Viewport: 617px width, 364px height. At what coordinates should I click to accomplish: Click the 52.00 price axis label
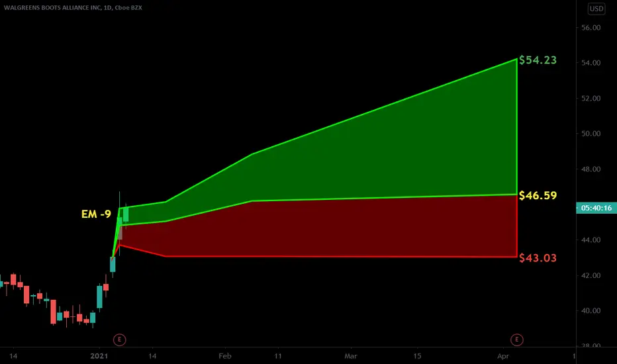591,99
